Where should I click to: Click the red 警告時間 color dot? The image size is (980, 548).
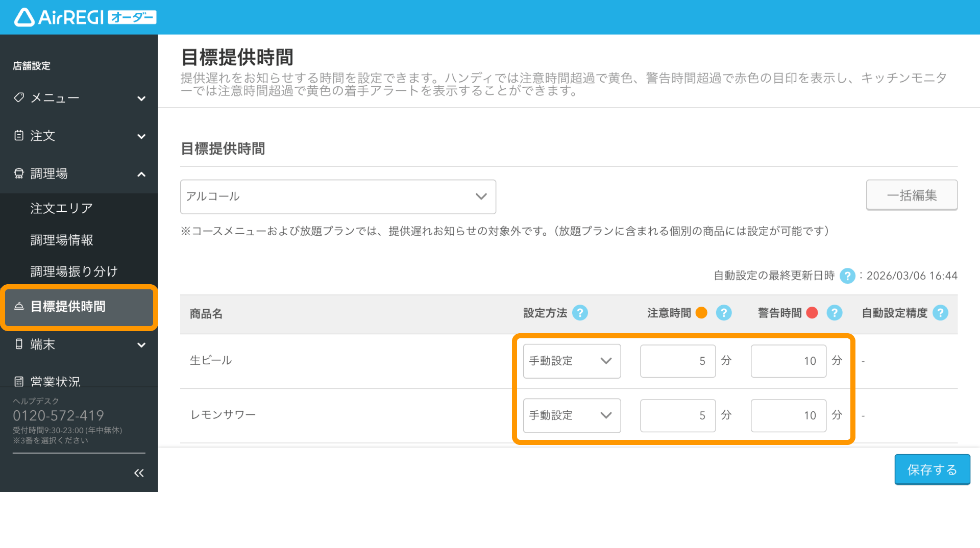(812, 313)
